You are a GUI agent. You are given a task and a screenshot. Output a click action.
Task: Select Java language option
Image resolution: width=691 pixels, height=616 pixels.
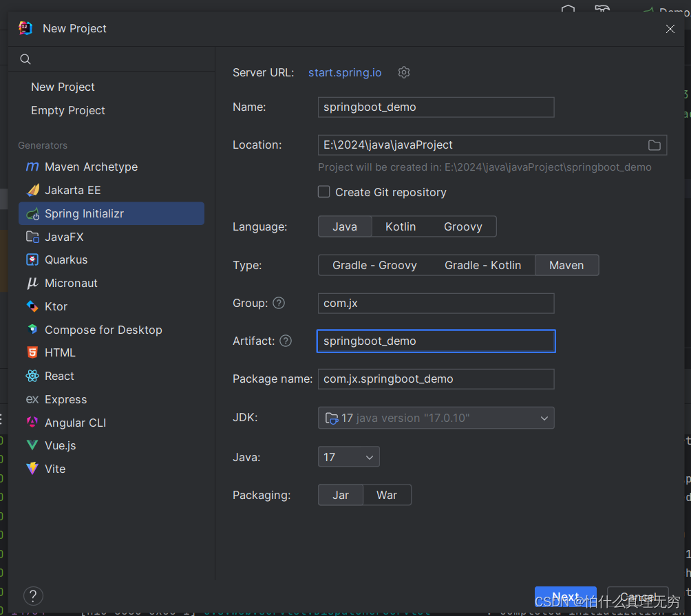tap(345, 226)
